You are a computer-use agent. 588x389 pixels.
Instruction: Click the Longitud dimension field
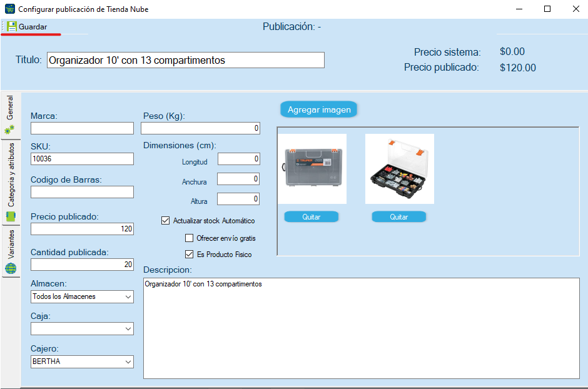[238, 158]
